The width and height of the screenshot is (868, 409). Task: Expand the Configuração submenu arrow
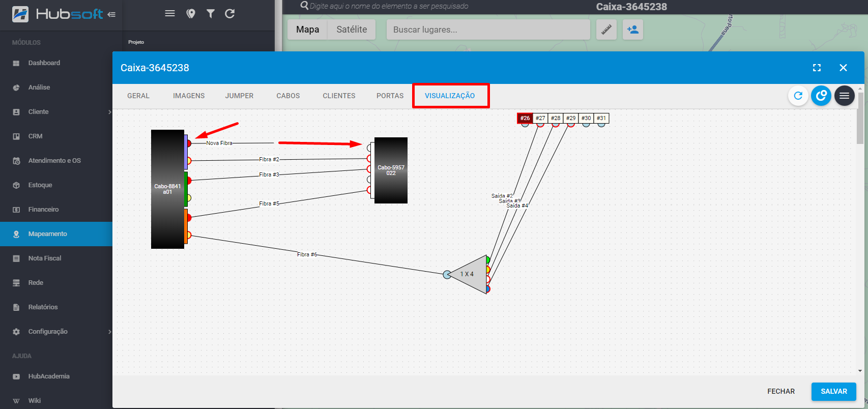[x=109, y=332]
